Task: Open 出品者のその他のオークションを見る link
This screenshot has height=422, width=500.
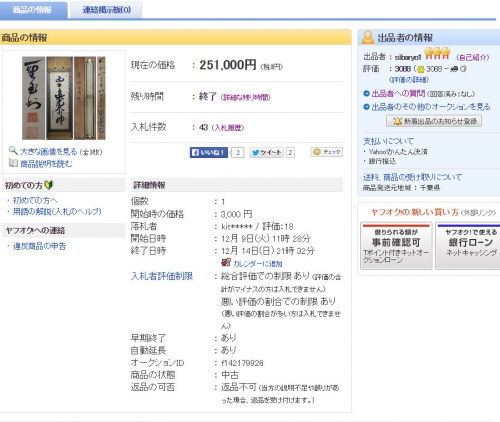Action: tap(431, 107)
